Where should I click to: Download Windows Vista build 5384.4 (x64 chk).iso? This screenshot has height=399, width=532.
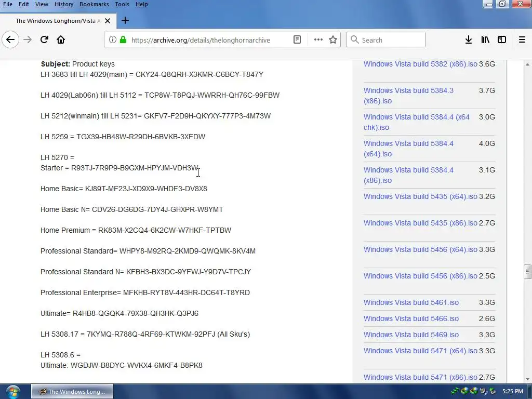(416, 122)
